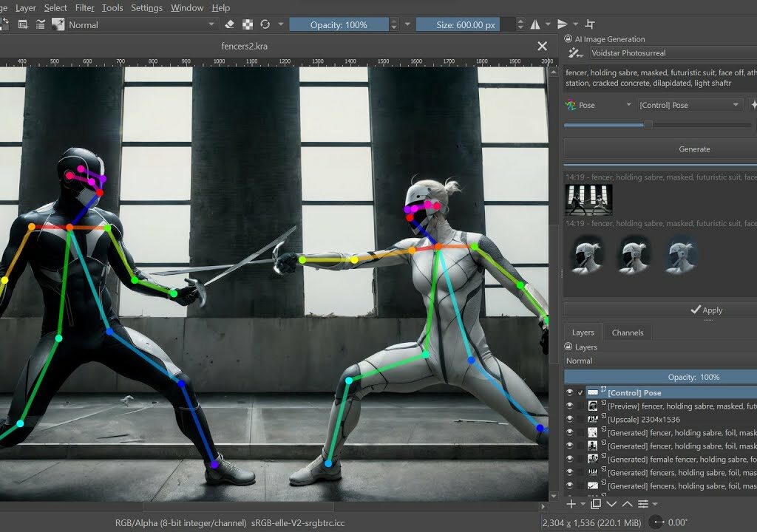Toggle visibility of the [Preview] fencer layer

tap(569, 406)
